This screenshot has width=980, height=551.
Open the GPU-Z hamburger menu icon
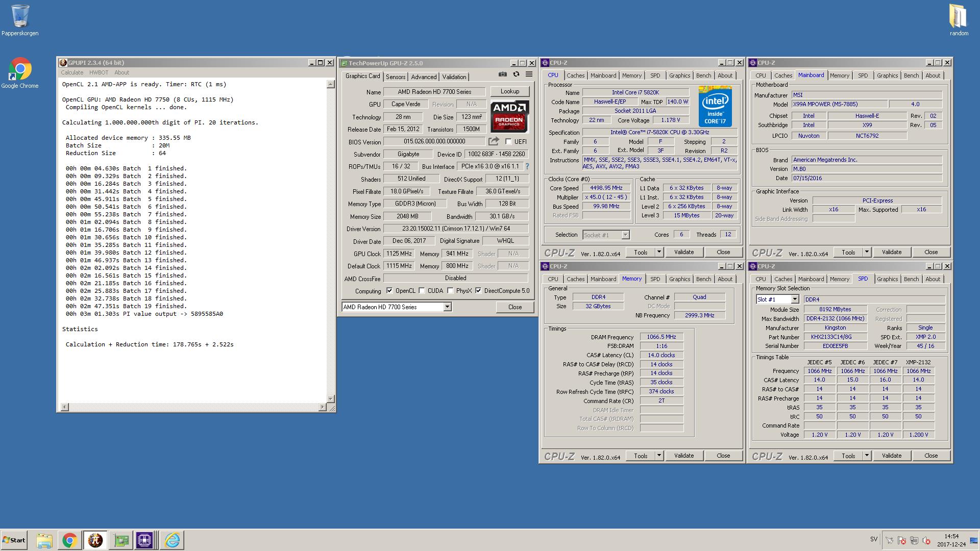coord(529,74)
